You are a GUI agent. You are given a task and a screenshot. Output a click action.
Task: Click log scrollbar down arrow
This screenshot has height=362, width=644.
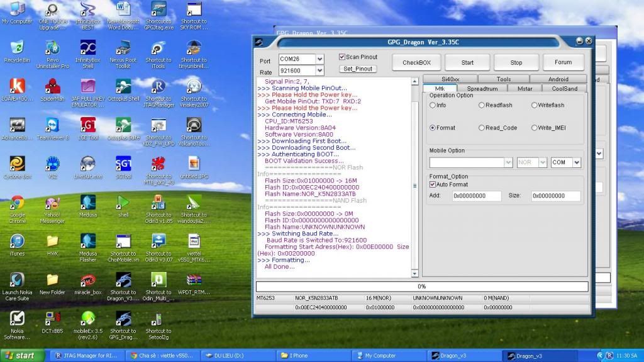[414, 274]
